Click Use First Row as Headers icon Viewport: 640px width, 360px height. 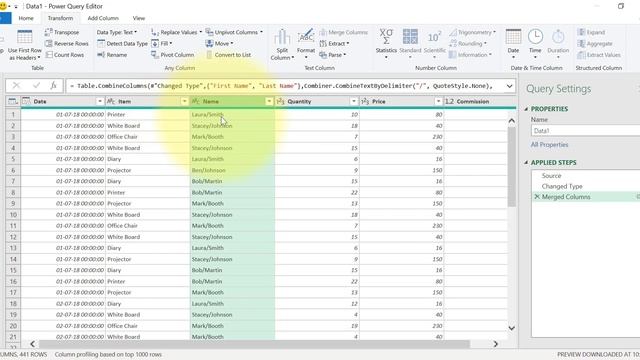click(24, 37)
